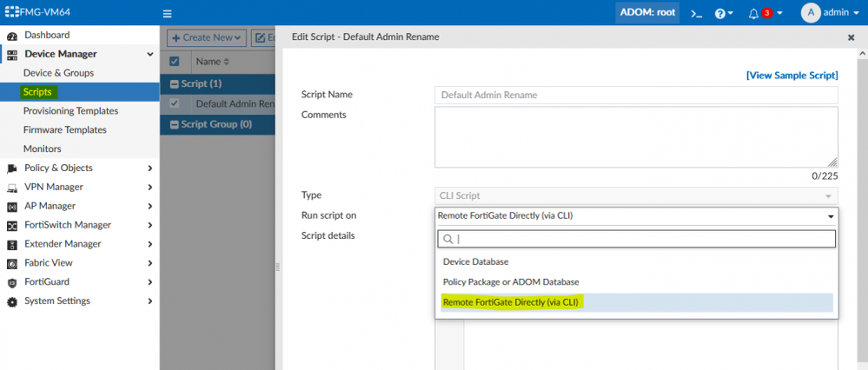
Task: Click the admin user avatar
Action: (x=810, y=13)
